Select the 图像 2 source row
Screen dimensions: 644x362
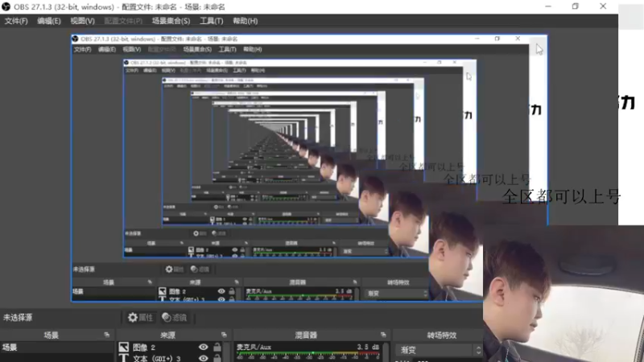click(x=171, y=348)
